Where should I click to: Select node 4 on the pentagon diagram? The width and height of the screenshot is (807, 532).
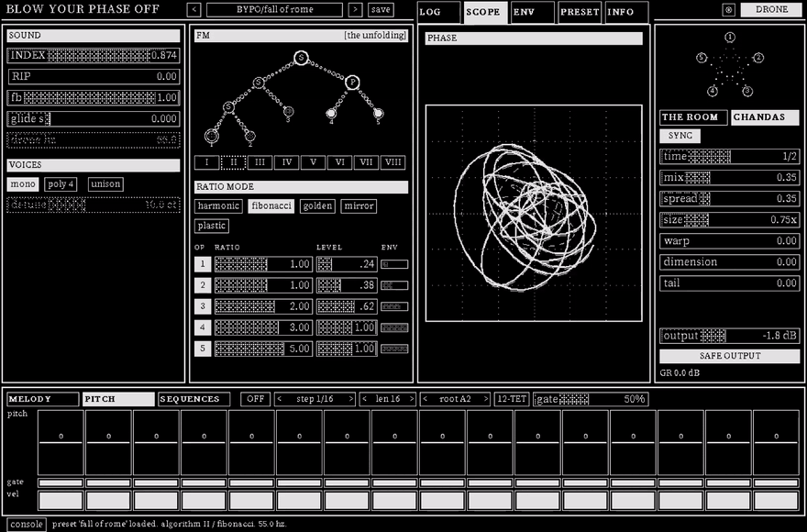coord(713,91)
